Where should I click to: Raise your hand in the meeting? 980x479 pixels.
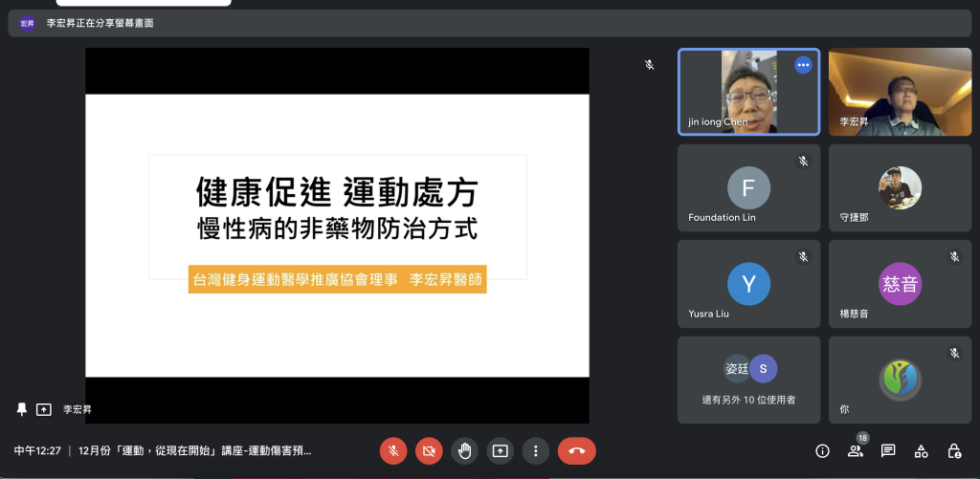464,450
